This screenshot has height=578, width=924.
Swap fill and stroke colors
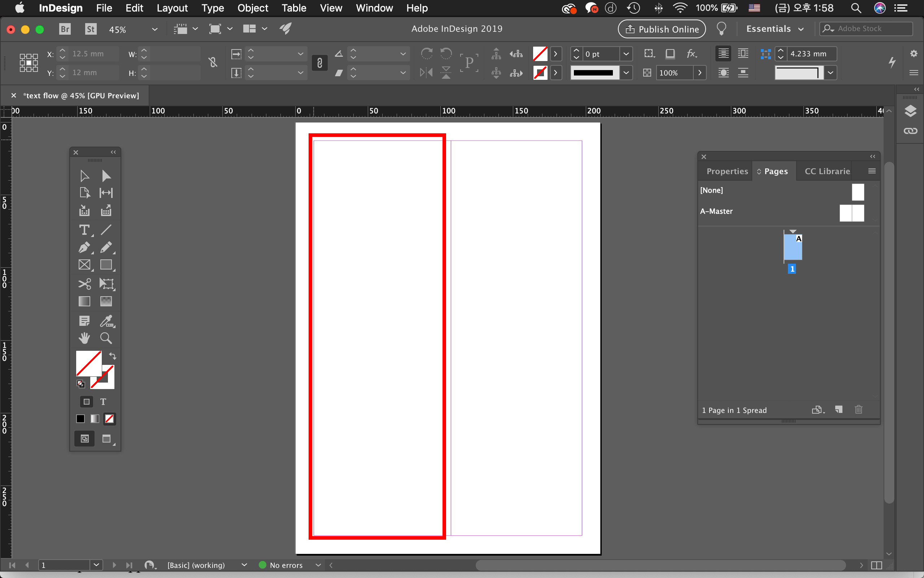(x=113, y=356)
